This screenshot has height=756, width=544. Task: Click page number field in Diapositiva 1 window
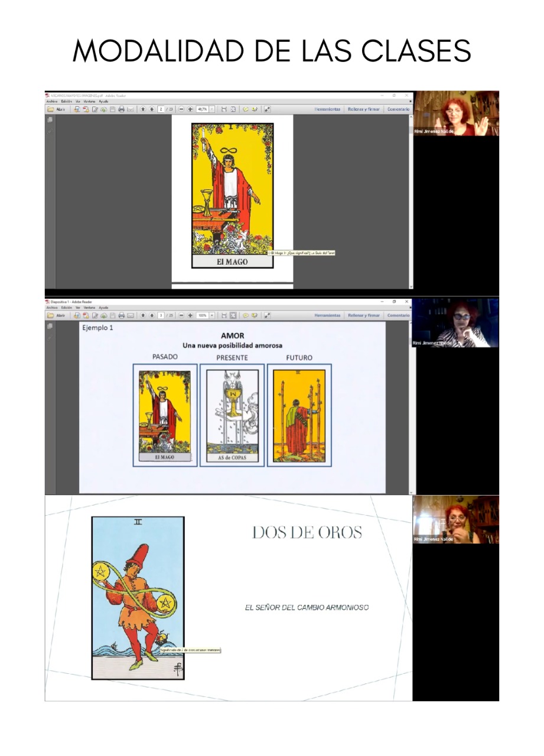tap(161, 315)
